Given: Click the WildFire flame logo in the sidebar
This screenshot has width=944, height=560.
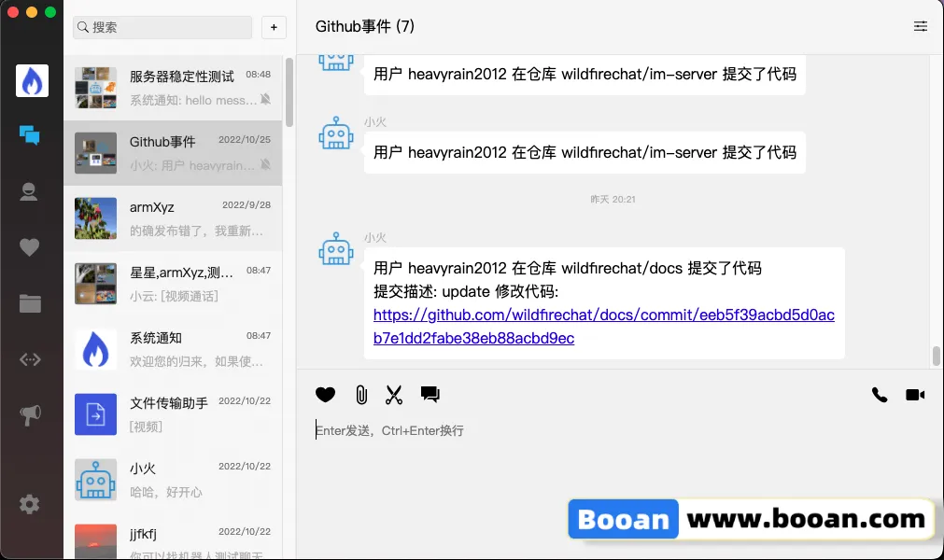Looking at the screenshot, I should click(x=29, y=80).
